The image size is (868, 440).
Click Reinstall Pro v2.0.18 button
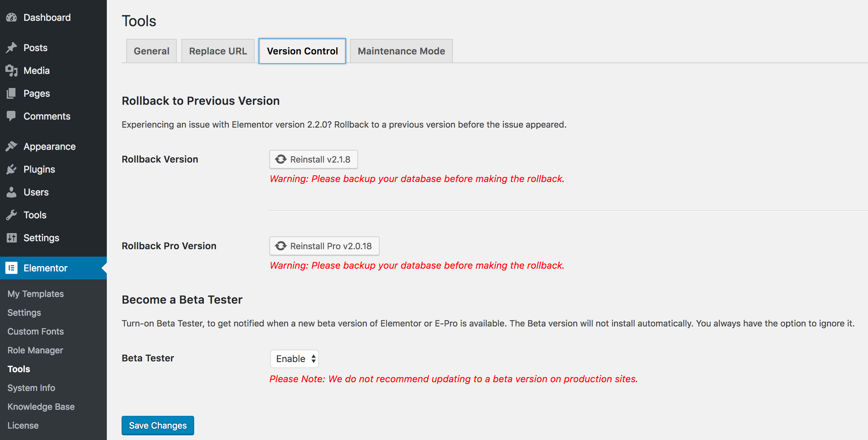pos(324,246)
